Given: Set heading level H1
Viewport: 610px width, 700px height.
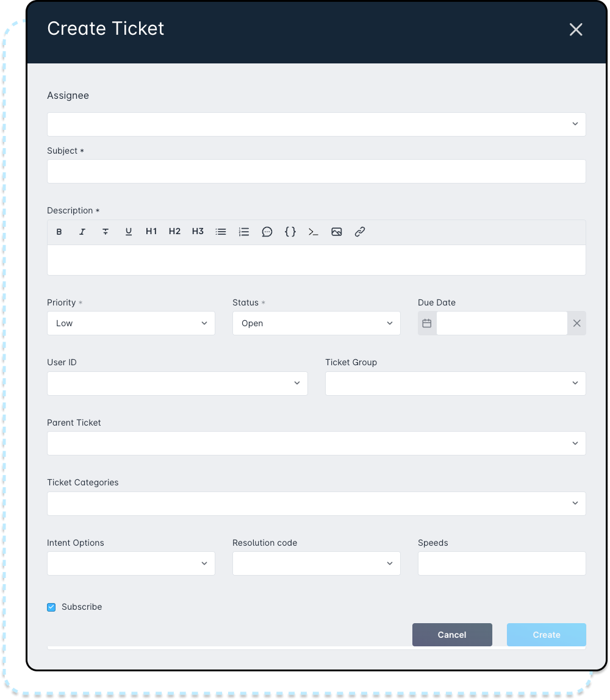Looking at the screenshot, I should [151, 231].
